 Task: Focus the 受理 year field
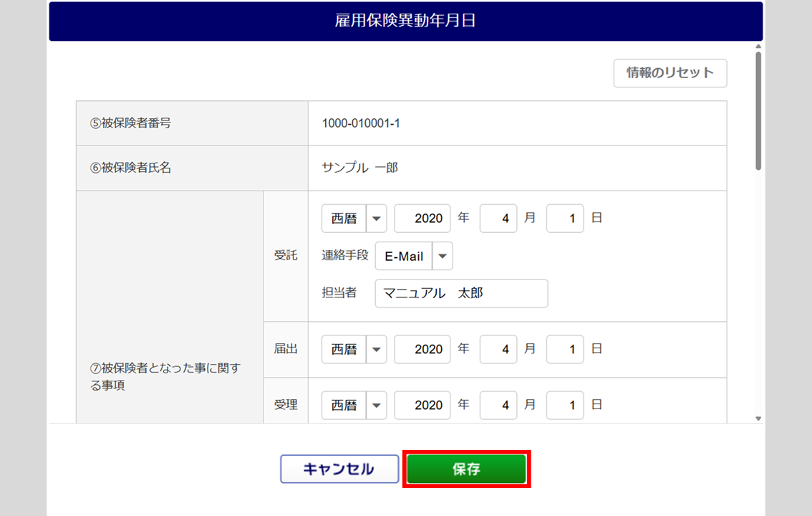(x=422, y=405)
